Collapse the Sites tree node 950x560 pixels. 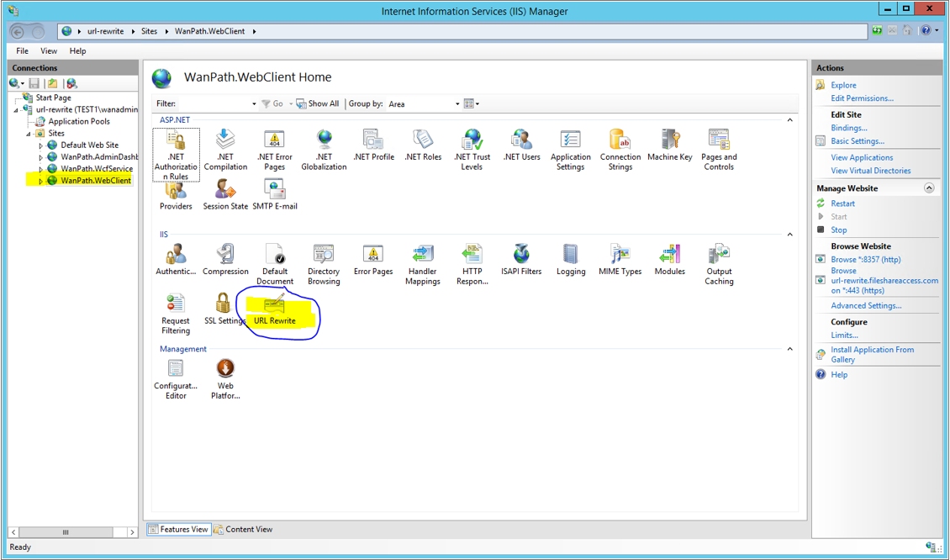click(29, 134)
